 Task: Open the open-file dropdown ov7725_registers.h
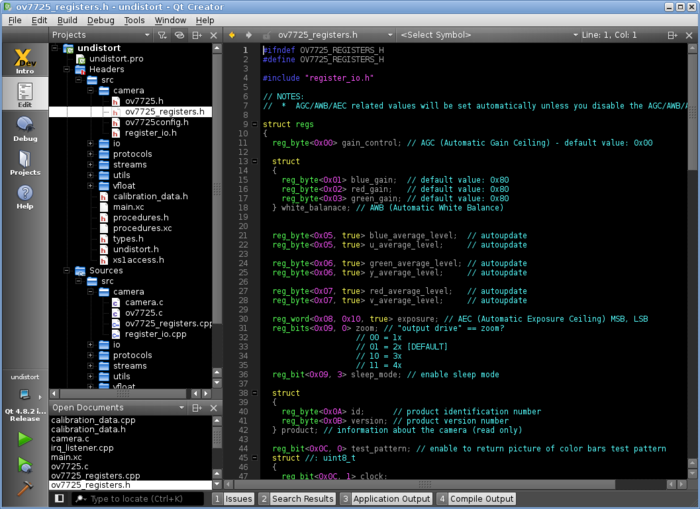point(334,35)
